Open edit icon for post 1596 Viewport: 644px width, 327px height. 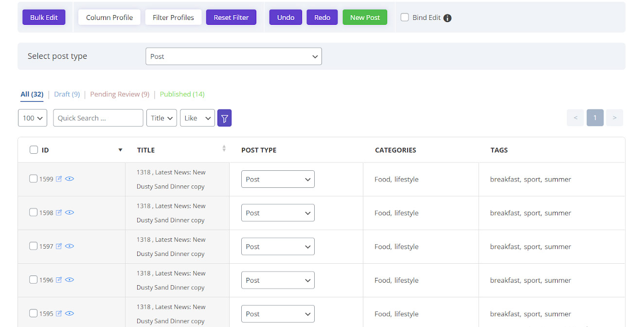(59, 280)
